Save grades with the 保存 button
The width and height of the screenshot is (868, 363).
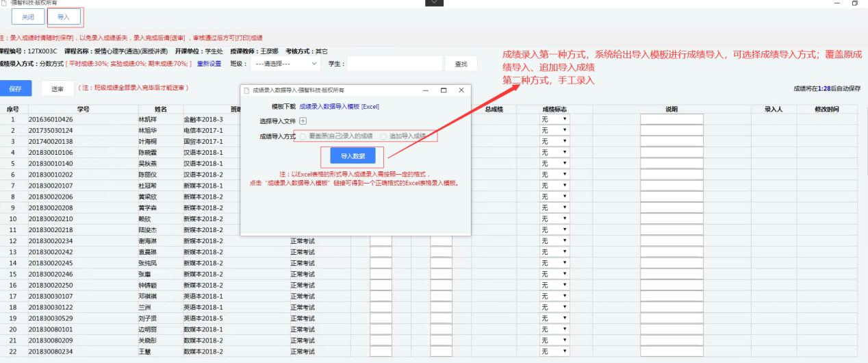16,88
